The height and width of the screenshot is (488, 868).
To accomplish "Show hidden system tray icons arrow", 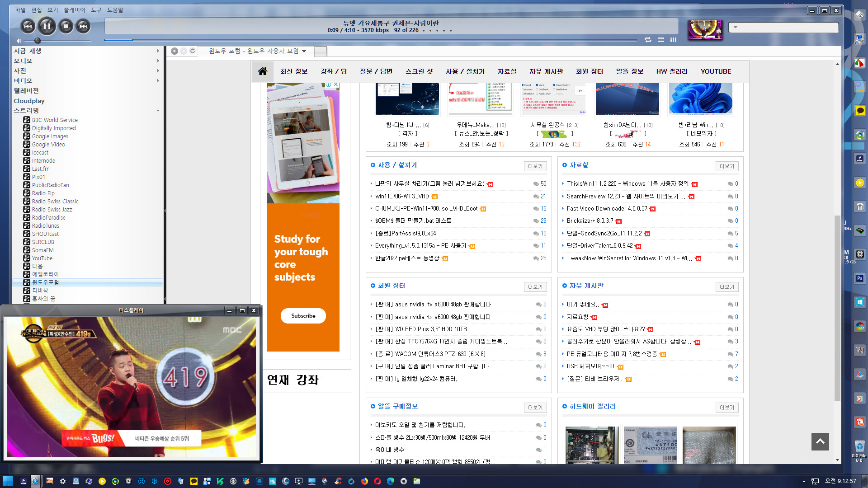I will point(804,481).
